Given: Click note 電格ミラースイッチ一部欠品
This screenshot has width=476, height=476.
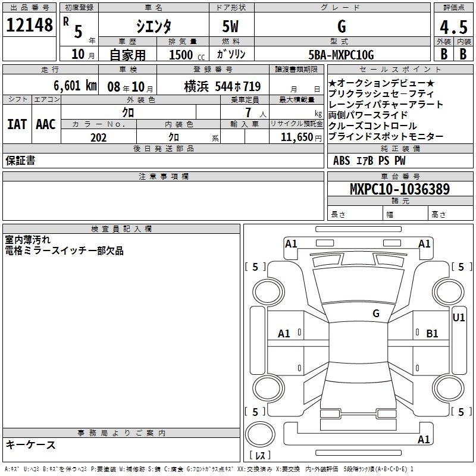Looking at the screenshot, I should coord(64,250).
